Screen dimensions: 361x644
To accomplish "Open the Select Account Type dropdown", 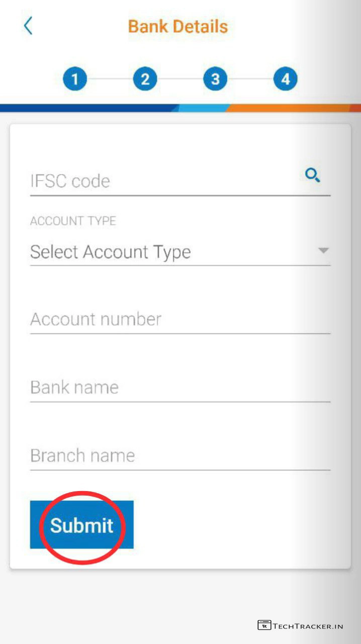I will coord(166,252).
